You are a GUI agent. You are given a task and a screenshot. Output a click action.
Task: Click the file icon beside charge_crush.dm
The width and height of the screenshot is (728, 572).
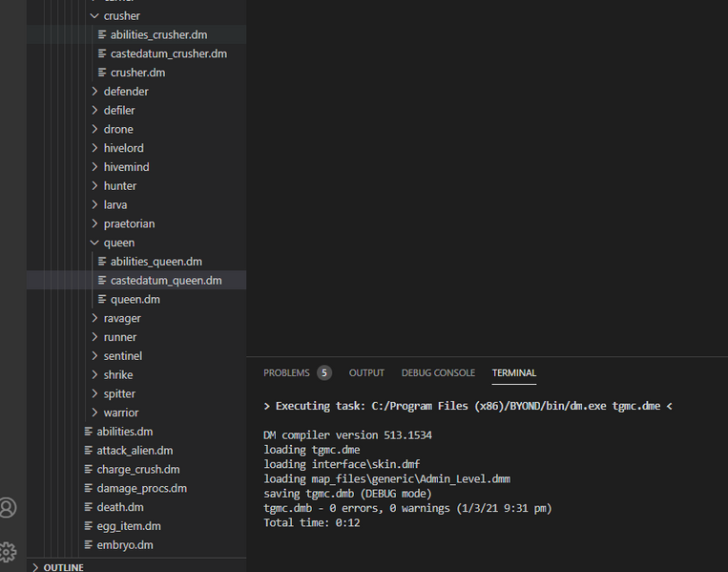(x=88, y=469)
